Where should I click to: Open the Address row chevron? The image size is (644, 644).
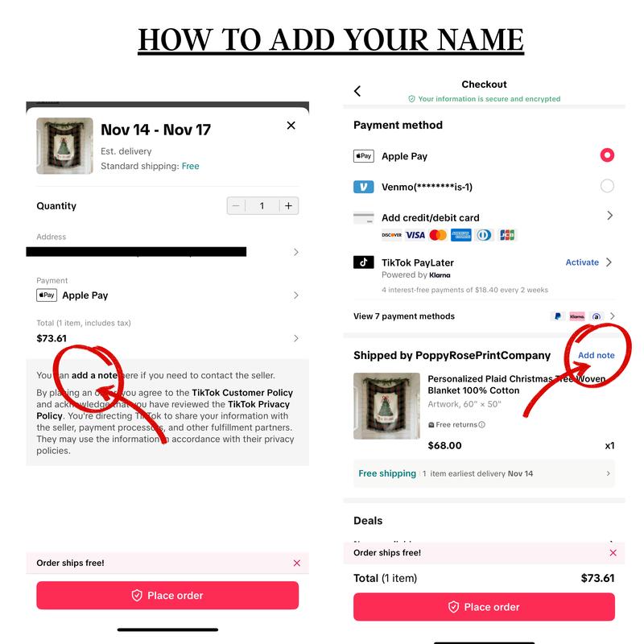click(x=296, y=252)
